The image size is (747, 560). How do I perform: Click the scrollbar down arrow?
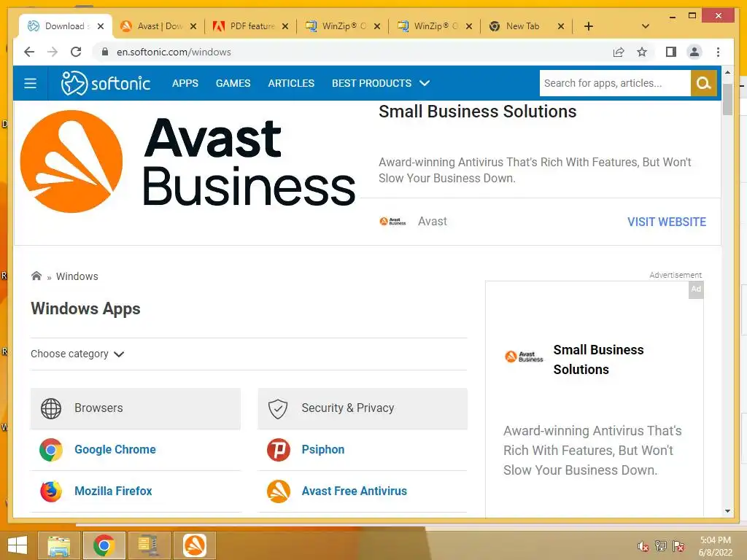tap(727, 511)
